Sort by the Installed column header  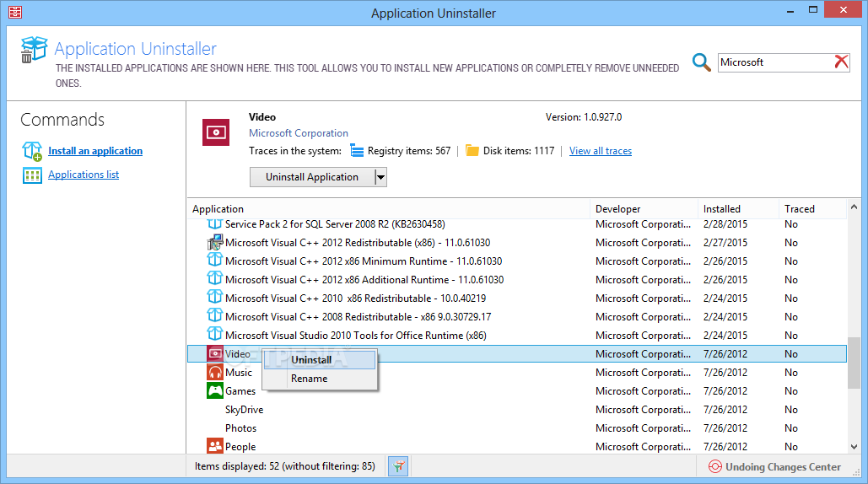click(738, 209)
